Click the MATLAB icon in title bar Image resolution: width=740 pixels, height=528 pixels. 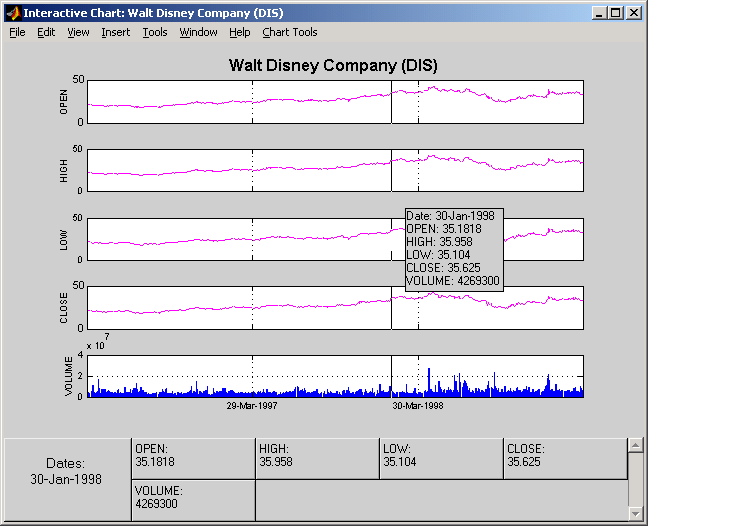pos(14,13)
